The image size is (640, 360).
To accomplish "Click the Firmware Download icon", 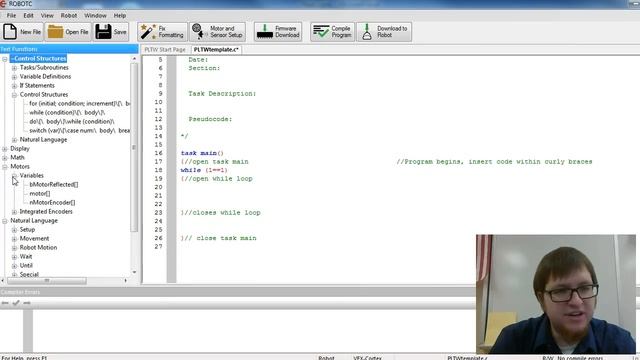I will [264, 32].
